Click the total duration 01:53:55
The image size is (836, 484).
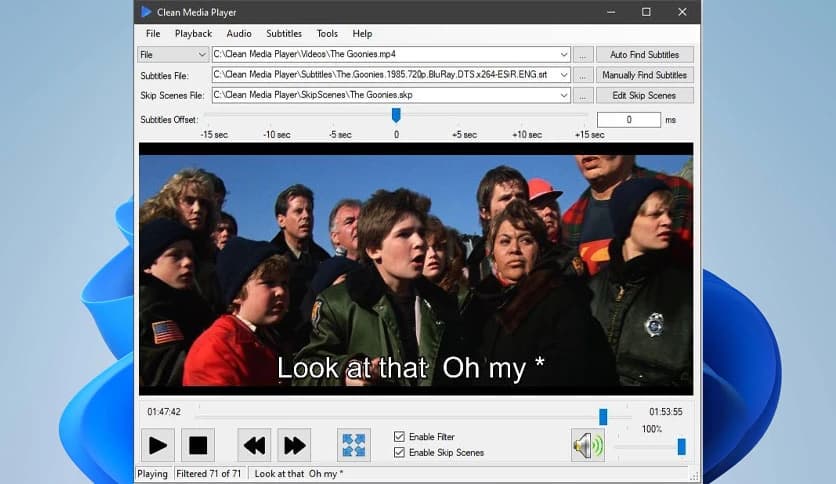pos(665,412)
